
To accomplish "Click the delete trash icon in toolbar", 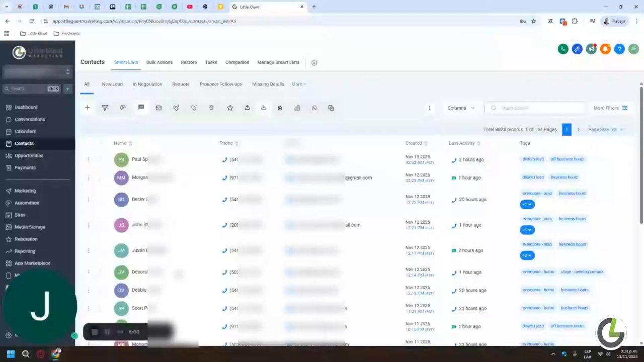I will (x=211, y=108).
